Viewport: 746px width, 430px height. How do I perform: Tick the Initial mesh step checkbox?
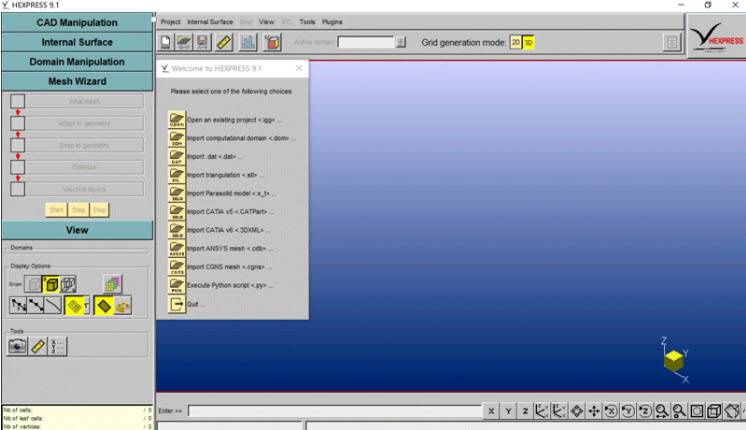(18, 101)
